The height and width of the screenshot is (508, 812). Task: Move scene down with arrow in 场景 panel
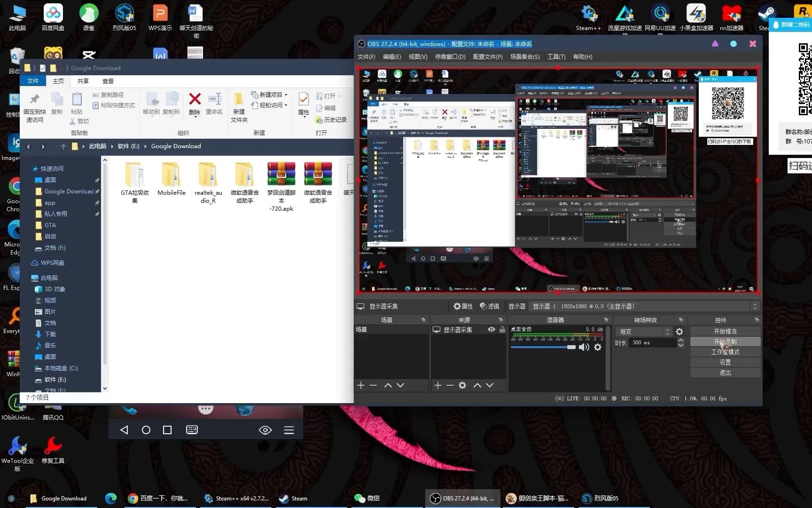coord(400,385)
